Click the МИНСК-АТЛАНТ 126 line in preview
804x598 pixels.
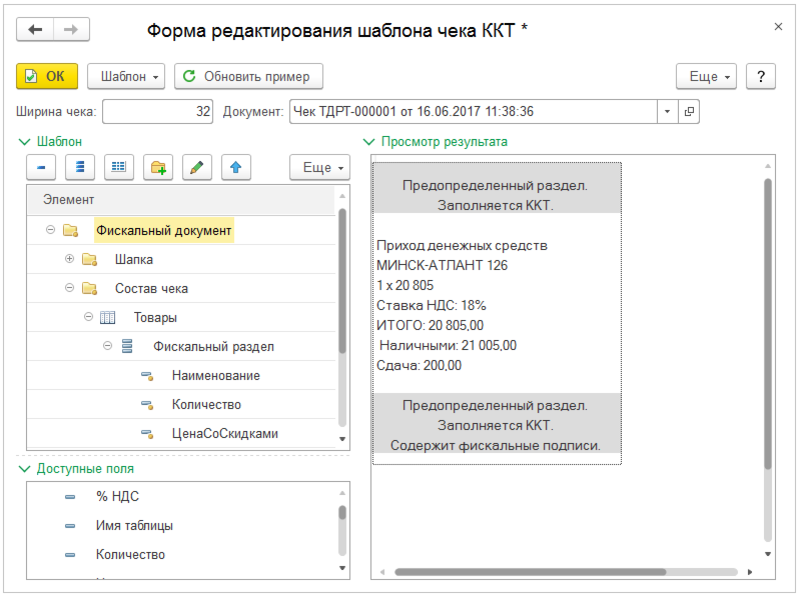442,266
